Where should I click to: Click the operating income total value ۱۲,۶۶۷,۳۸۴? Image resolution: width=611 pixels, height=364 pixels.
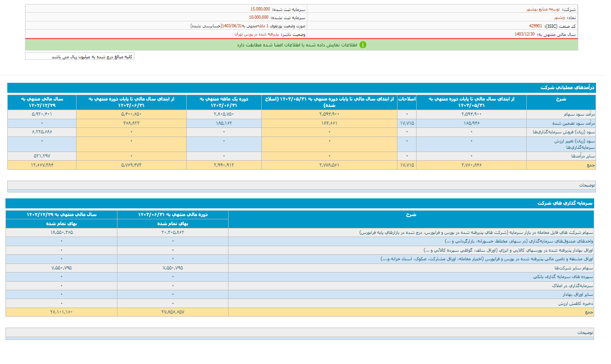coord(41,165)
